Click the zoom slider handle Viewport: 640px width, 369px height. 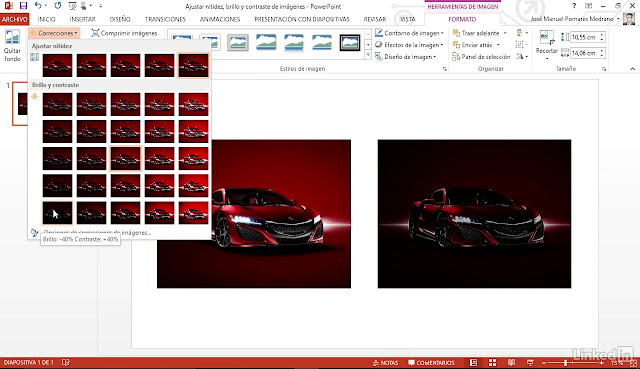pyautogui.click(x=565, y=362)
